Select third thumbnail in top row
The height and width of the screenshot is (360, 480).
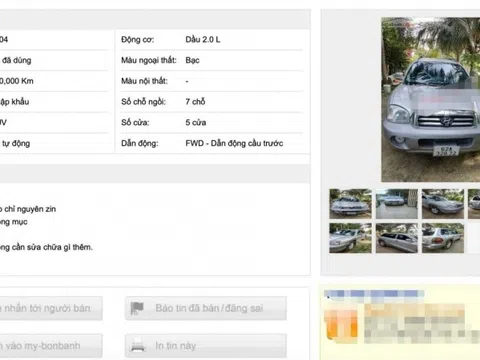[x=443, y=204]
